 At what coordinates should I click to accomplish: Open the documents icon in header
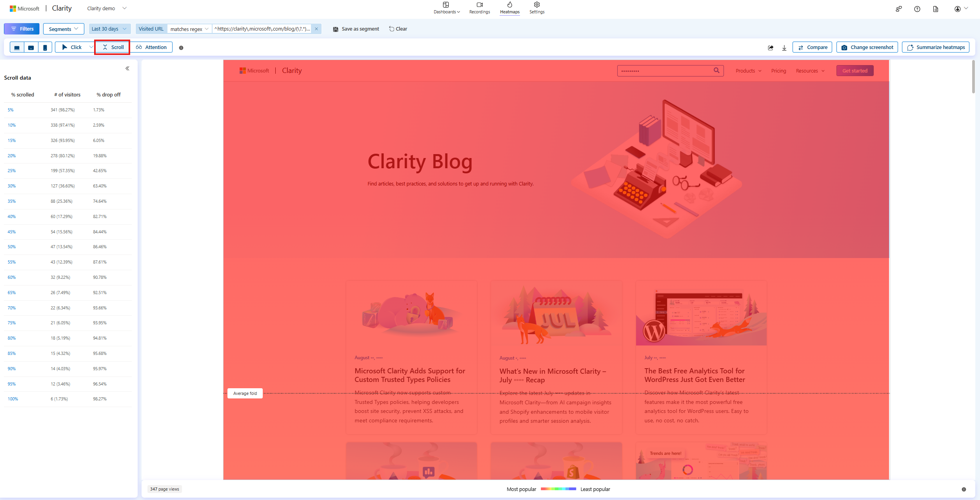(936, 9)
